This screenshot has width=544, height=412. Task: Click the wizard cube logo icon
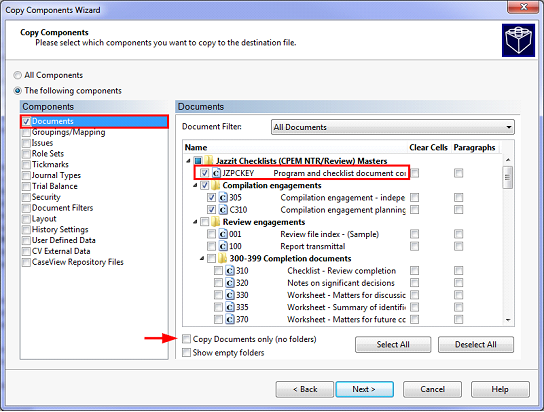[518, 40]
